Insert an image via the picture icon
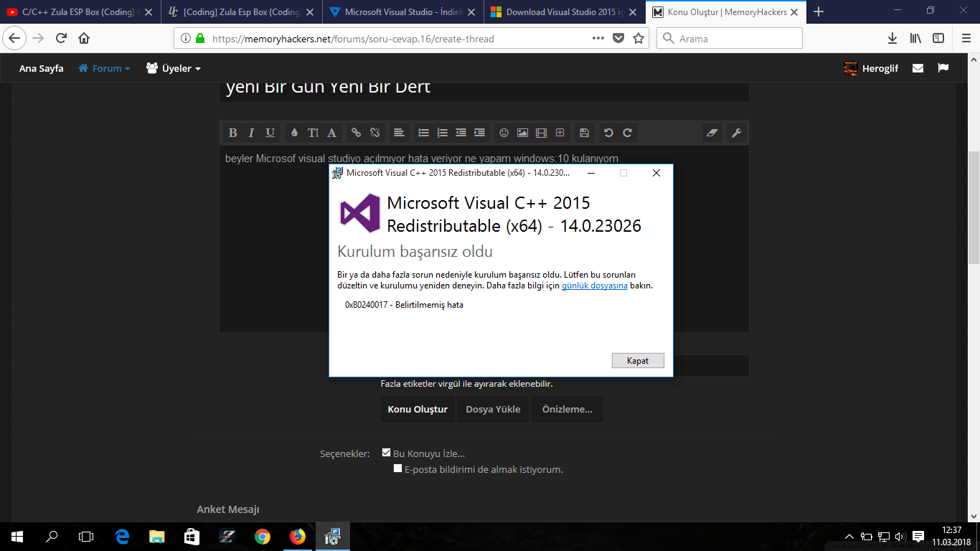Image resolution: width=980 pixels, height=551 pixels. pyautogui.click(x=522, y=133)
